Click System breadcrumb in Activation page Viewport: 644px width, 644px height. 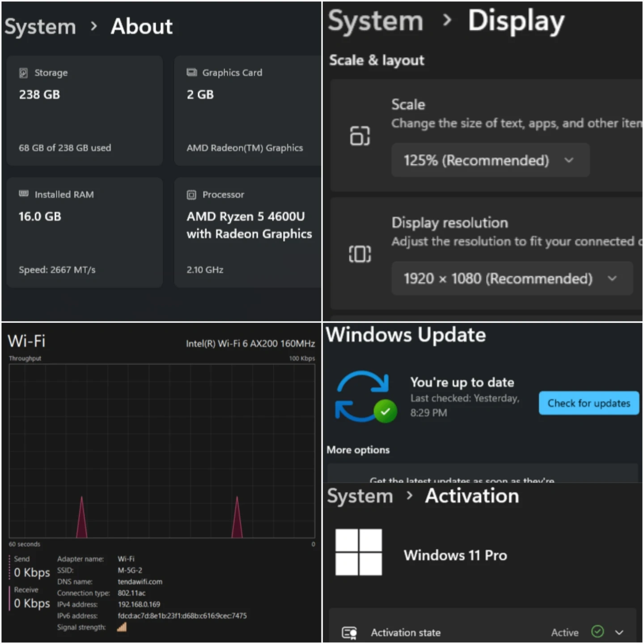360,496
